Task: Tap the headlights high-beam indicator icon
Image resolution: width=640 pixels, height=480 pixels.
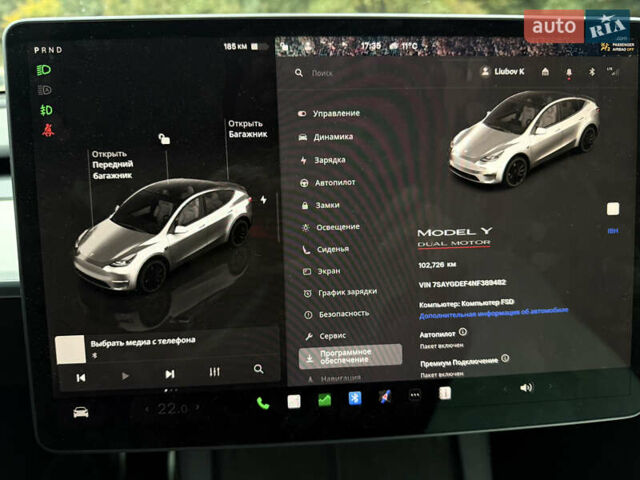Action: 44,70
